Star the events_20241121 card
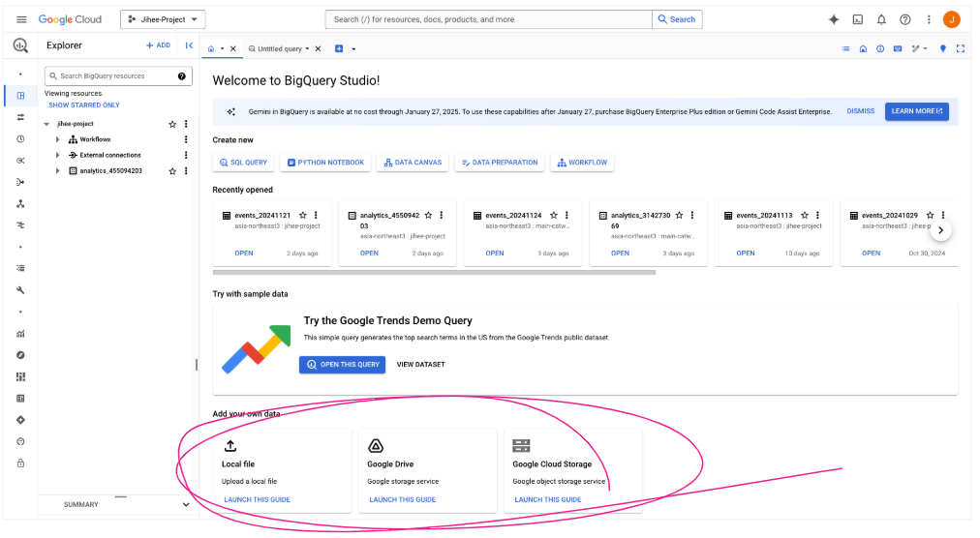Screen dimensions: 980x538 pyautogui.click(x=302, y=215)
